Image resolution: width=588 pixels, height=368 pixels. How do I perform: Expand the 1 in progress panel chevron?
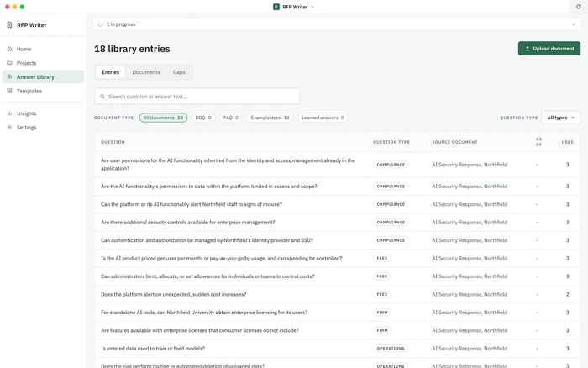pyautogui.click(x=574, y=24)
